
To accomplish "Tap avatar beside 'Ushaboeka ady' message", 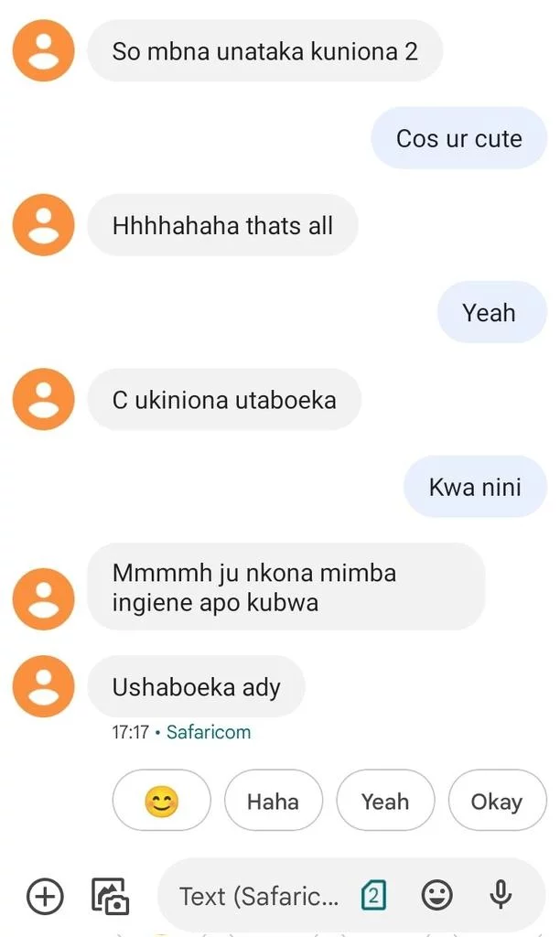I will [44, 686].
